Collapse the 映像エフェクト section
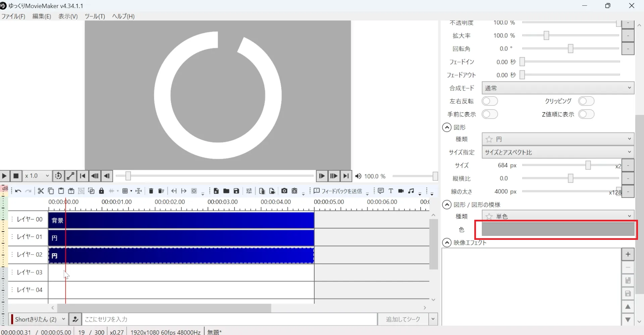This screenshot has width=644, height=335. (447, 243)
